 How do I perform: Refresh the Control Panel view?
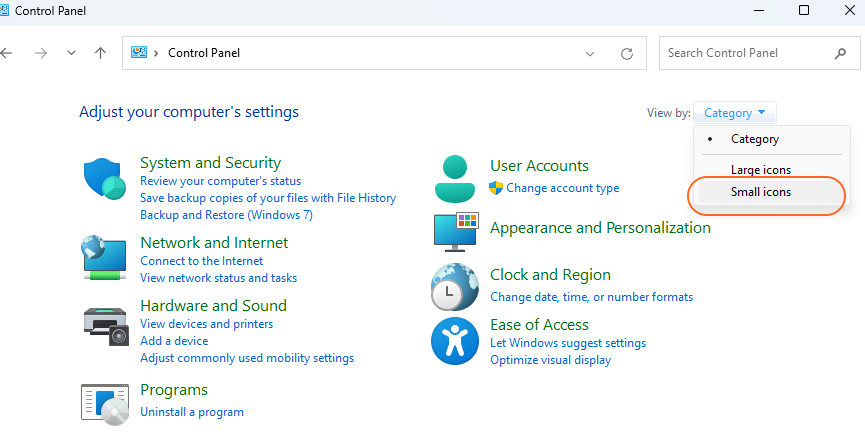pyautogui.click(x=627, y=54)
